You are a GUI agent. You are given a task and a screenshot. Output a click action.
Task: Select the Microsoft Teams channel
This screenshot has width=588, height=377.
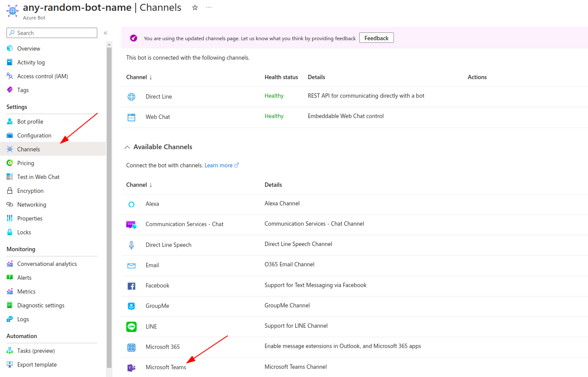tap(166, 367)
